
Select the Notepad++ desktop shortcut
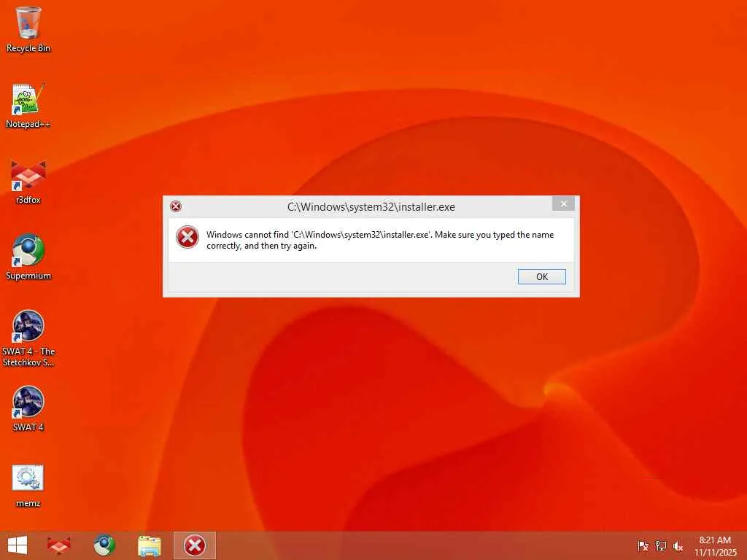pyautogui.click(x=28, y=105)
